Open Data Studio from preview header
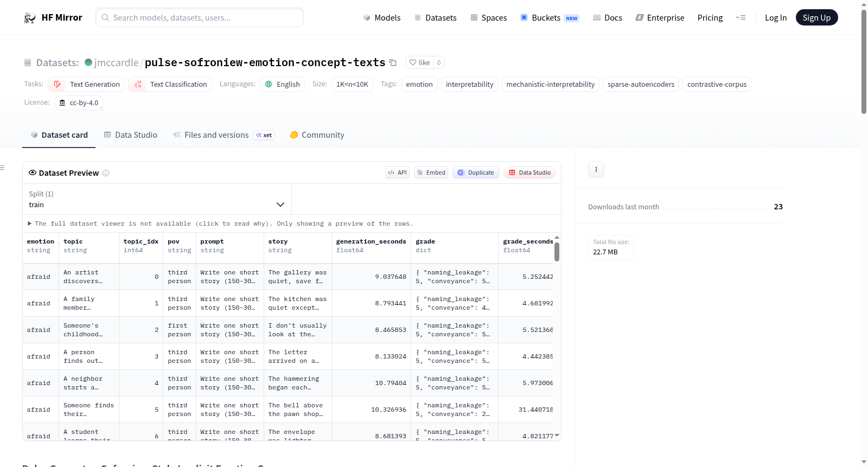 [529, 172]
